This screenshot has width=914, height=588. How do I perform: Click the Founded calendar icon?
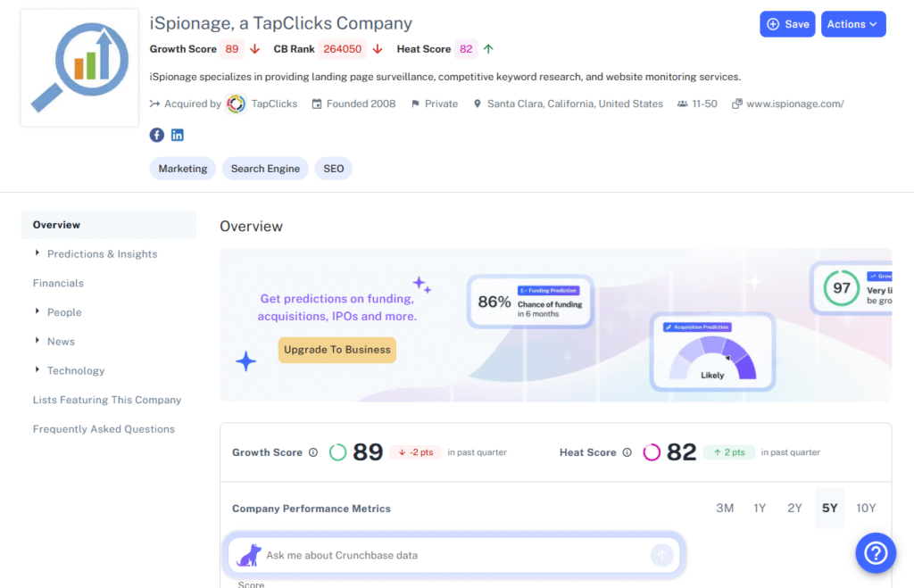(x=317, y=104)
